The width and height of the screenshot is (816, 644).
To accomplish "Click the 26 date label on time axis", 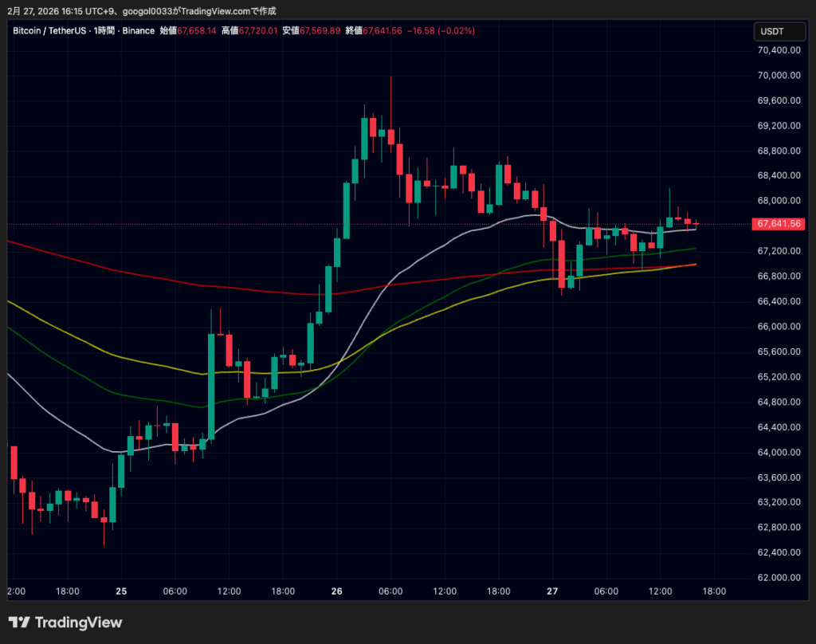I will point(336,591).
